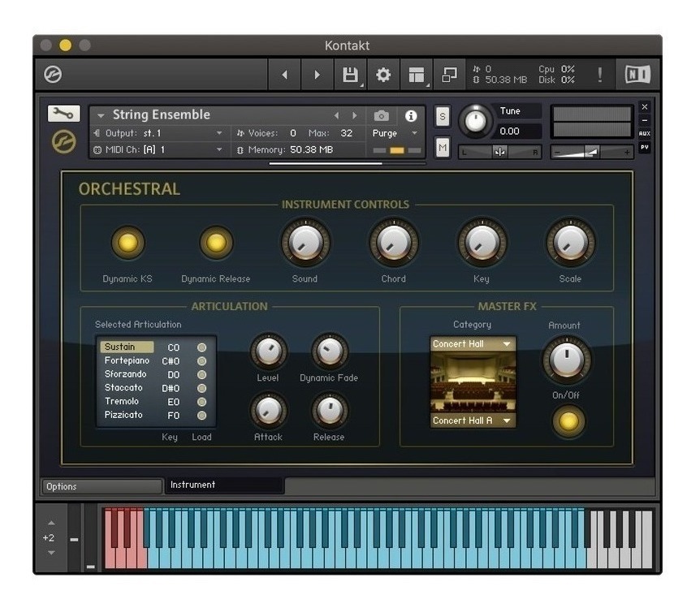This screenshot has height=608, width=700.
Task: Select the Pizzicato articulation
Action: click(x=123, y=415)
